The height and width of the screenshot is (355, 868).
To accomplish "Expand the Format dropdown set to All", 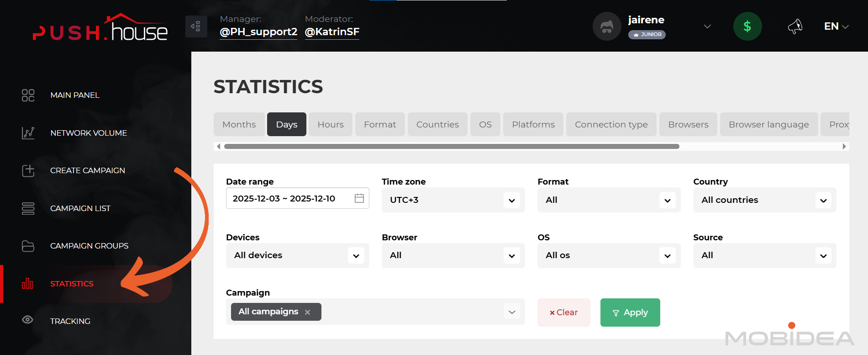I will (x=667, y=200).
